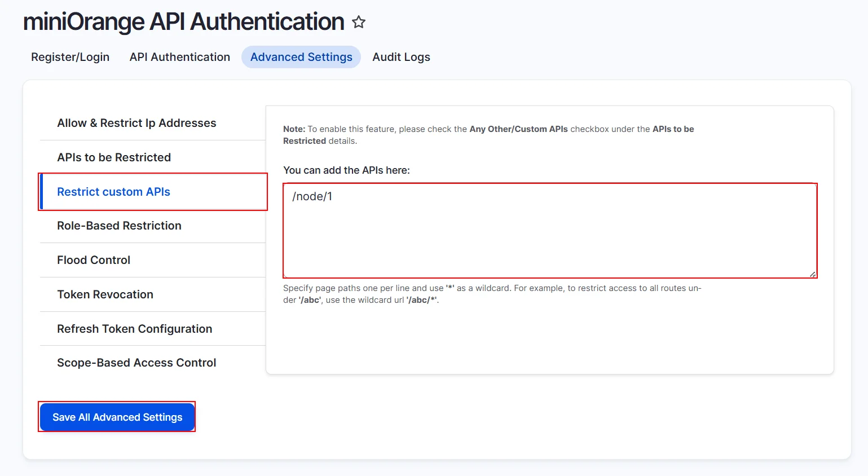Image resolution: width=868 pixels, height=476 pixels.
Task: Open the Token Revocation section
Action: click(105, 294)
